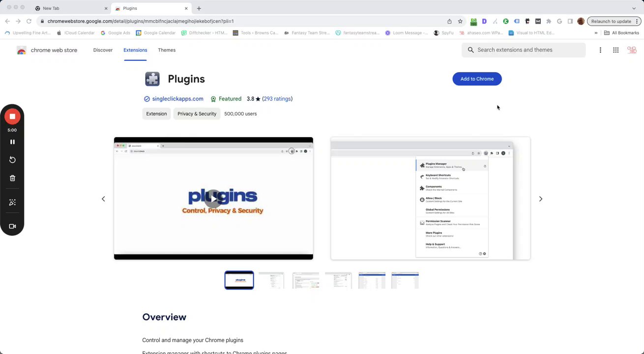
Task: Open the All Bookmarks folder
Action: point(621,33)
